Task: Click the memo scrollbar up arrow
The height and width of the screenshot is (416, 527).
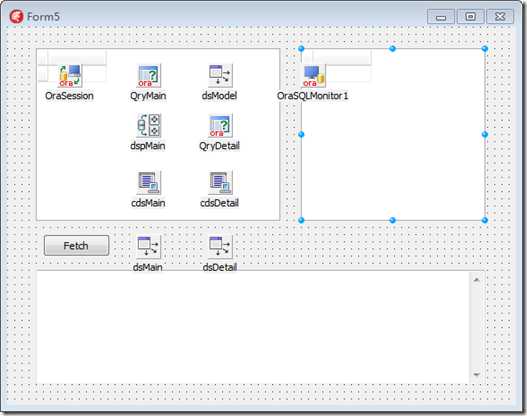Action: click(x=476, y=280)
